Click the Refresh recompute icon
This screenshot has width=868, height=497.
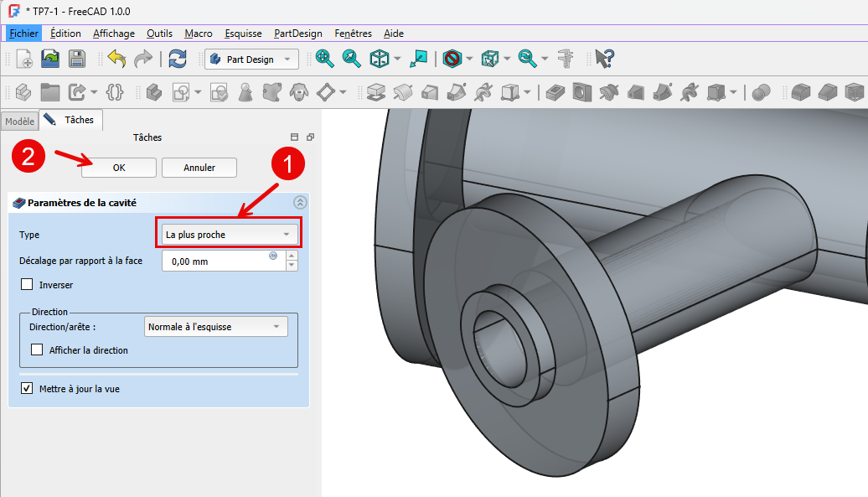[x=177, y=59]
